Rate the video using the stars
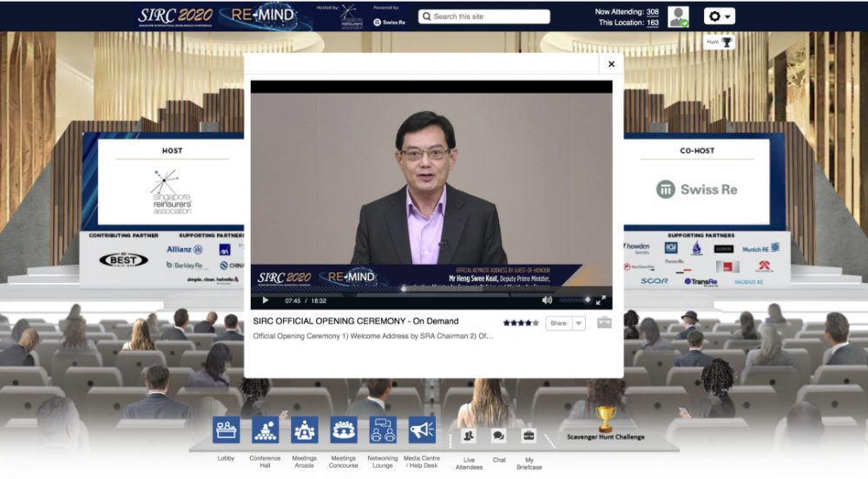 (x=520, y=323)
